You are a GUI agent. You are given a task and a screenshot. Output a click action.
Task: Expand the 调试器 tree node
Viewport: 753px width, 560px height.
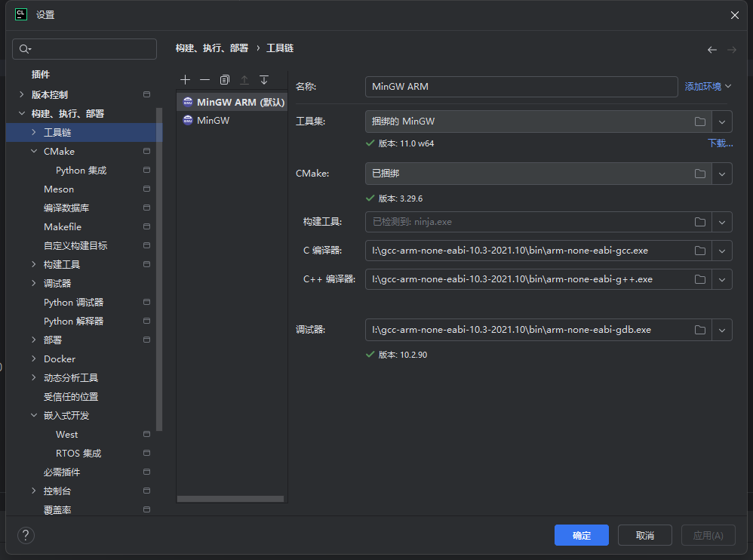tap(34, 283)
